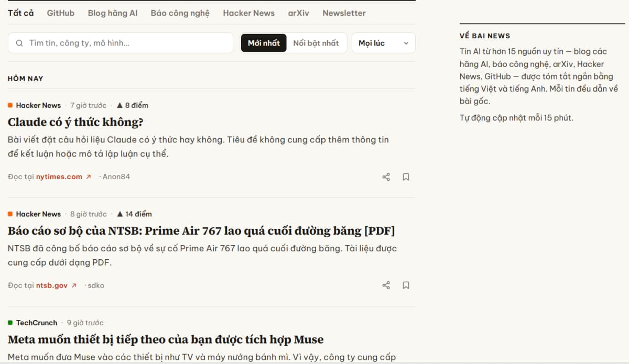Open the Mọi lúc time filter dropdown
Screen dimensions: 629x364
[x=383, y=43]
